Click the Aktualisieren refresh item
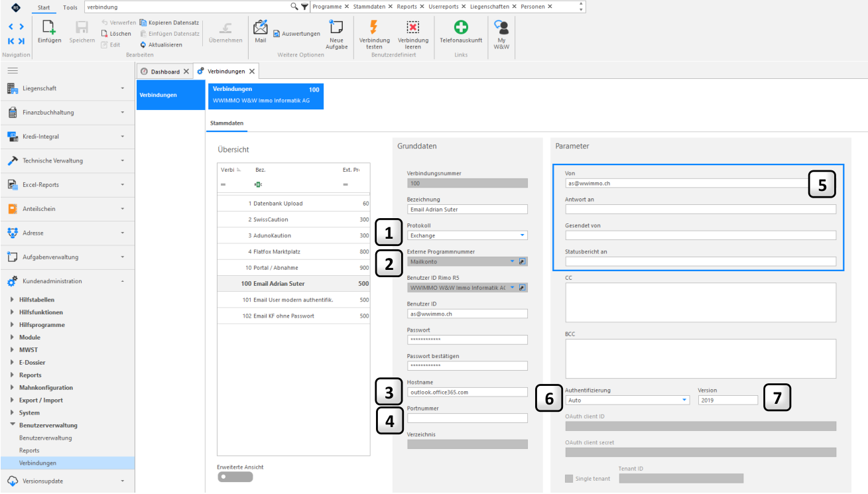 160,45
